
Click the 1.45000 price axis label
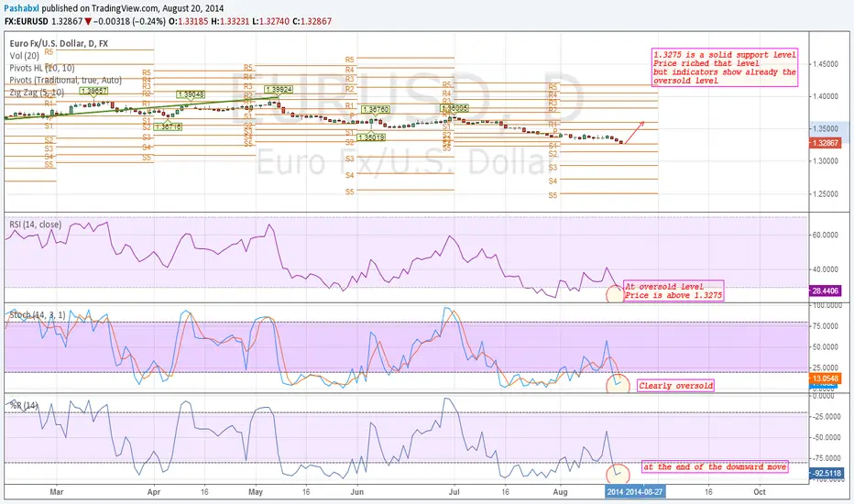tap(826, 64)
